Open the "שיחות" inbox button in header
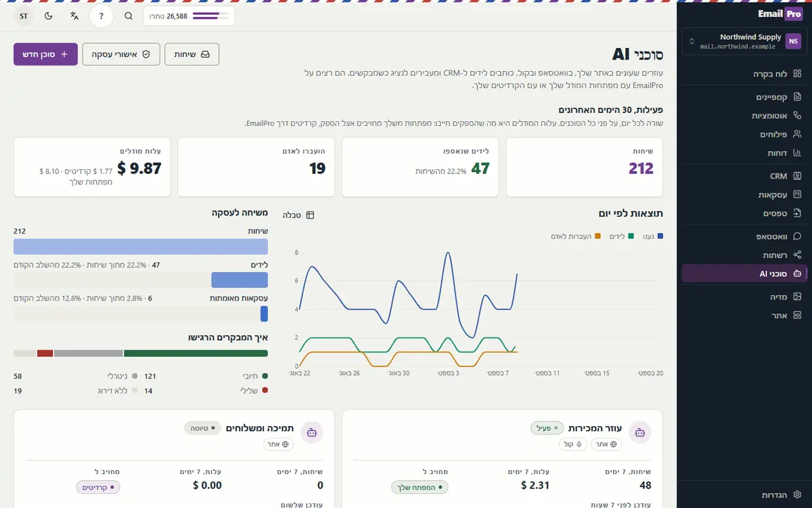 click(x=192, y=54)
